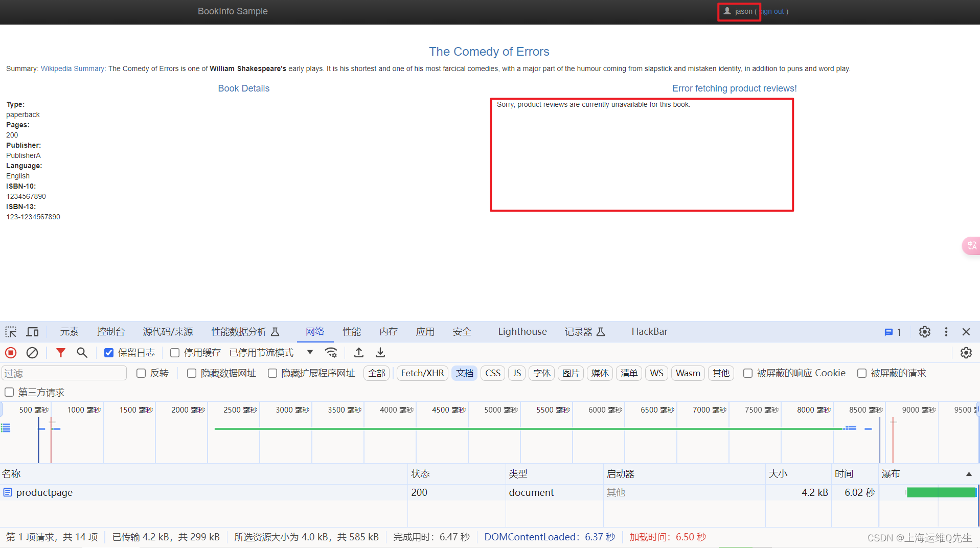Filter by JS requests
The image size is (980, 548).
pyautogui.click(x=517, y=373)
